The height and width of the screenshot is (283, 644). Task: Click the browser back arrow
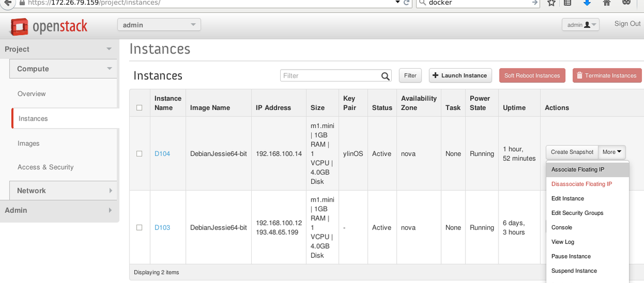(5, 3)
